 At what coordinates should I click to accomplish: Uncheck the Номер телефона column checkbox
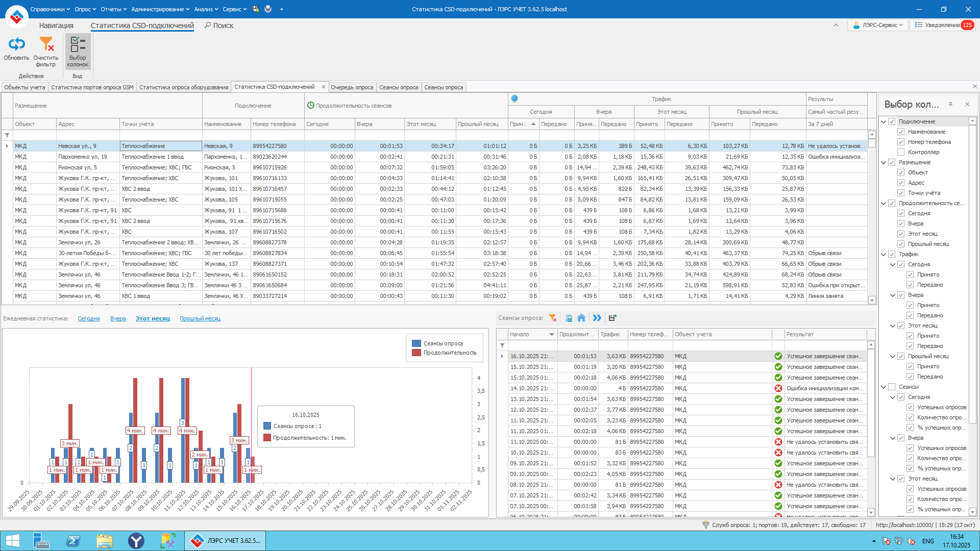coord(901,142)
